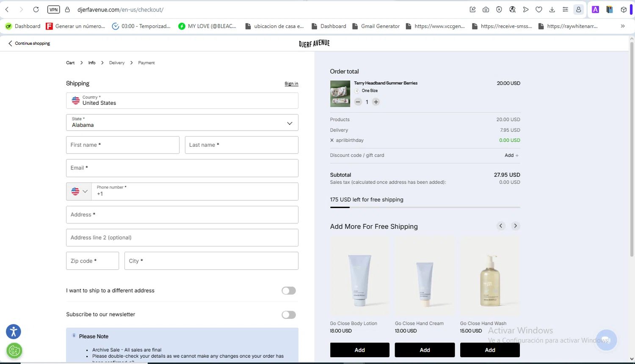The height and width of the screenshot is (364, 635).
Task: Open the purple A extension
Action: pyautogui.click(x=595, y=9)
